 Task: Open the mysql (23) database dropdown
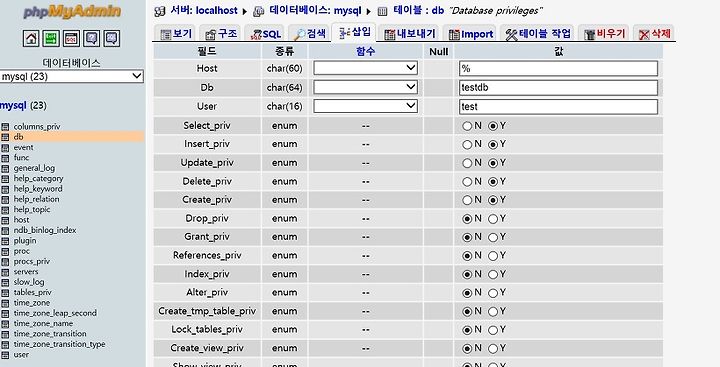(72, 76)
